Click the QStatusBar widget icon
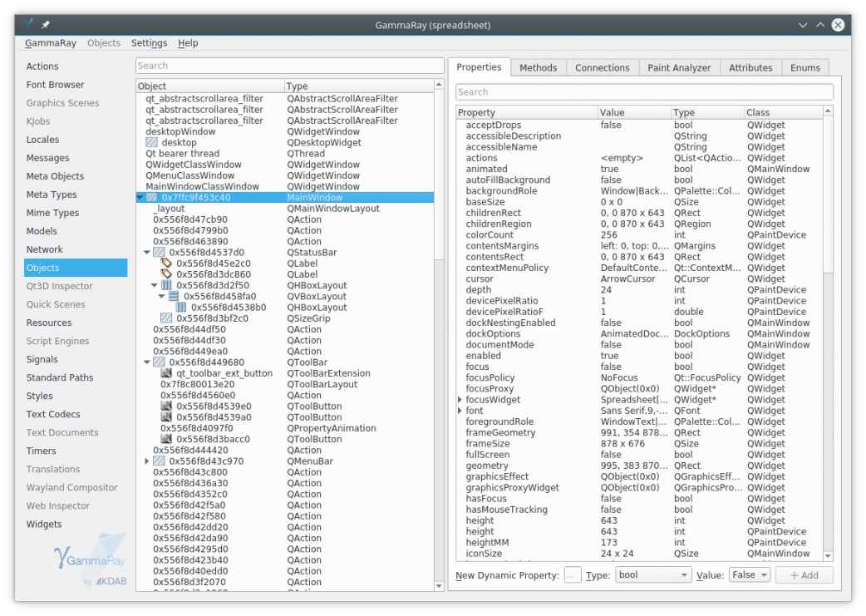Screen dimensions: 866x616 tap(159, 253)
